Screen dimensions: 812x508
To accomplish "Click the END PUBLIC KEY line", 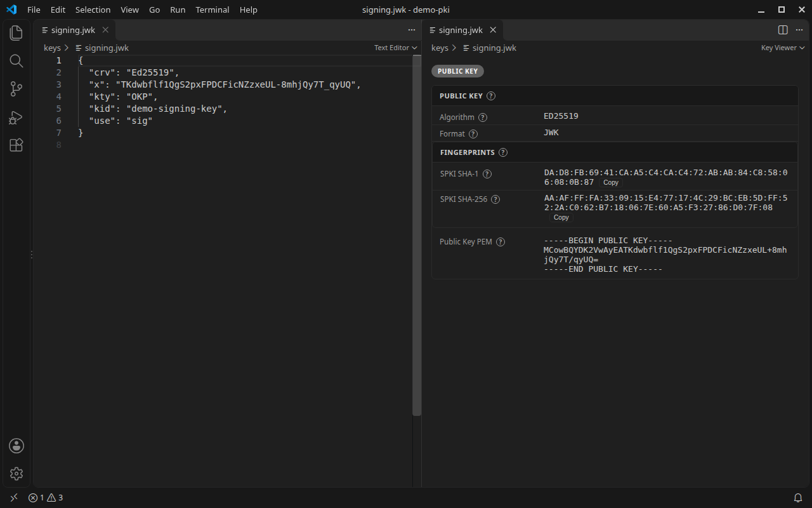I will pyautogui.click(x=603, y=269).
